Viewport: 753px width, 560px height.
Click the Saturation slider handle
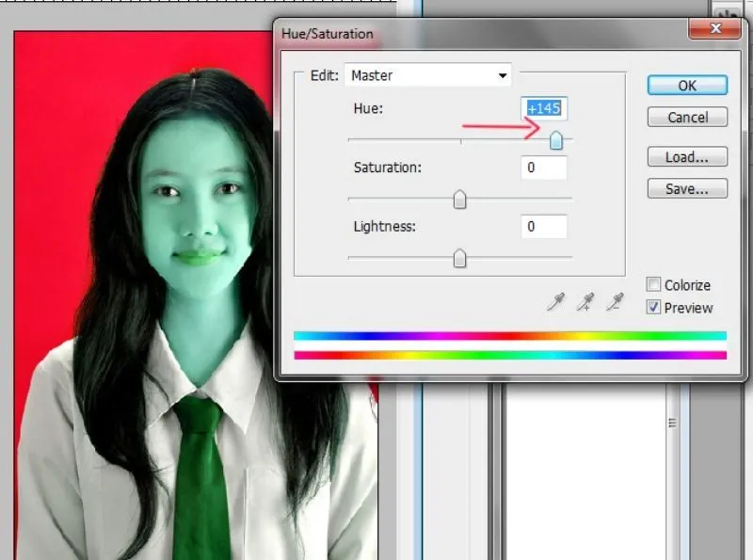[459, 200]
